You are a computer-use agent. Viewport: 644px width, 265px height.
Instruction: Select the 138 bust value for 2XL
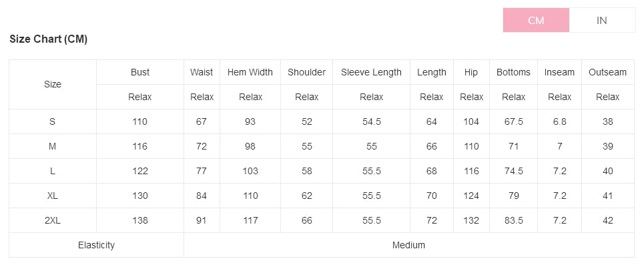(140, 220)
